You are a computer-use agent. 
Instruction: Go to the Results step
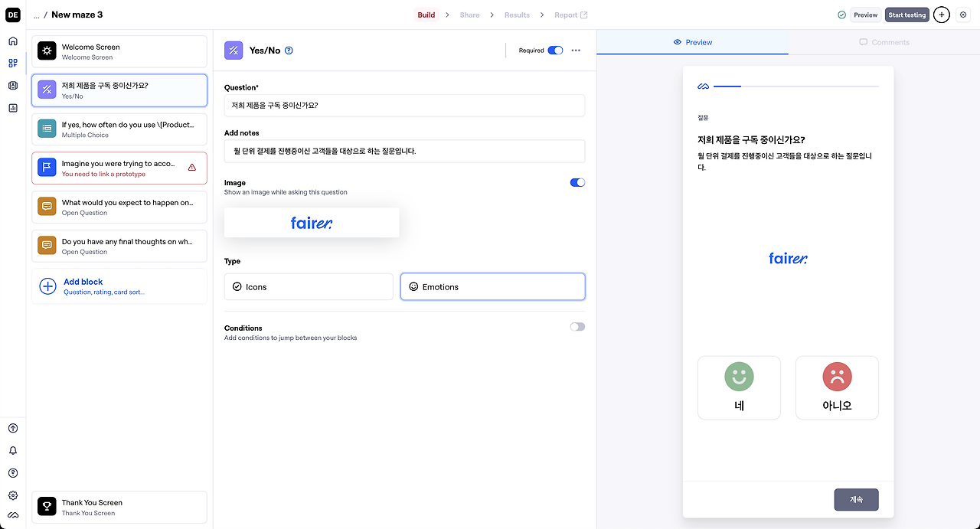[x=517, y=15]
